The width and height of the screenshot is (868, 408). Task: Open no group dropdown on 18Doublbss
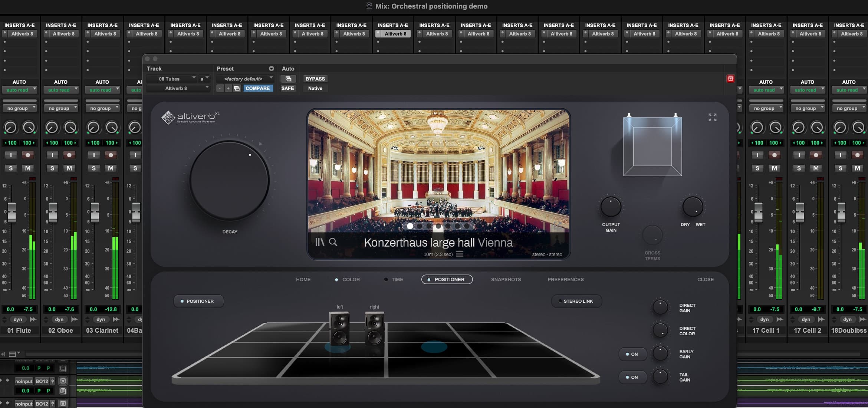[x=849, y=108]
